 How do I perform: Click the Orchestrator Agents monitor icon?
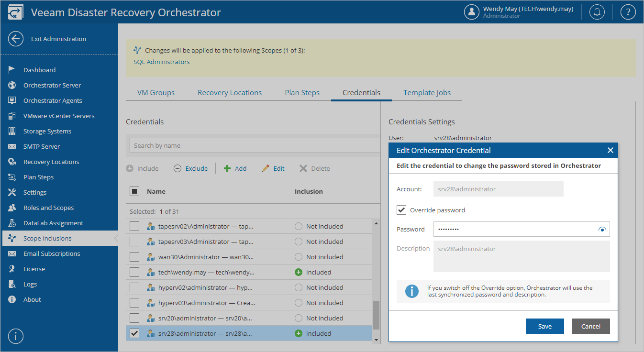pos(12,100)
